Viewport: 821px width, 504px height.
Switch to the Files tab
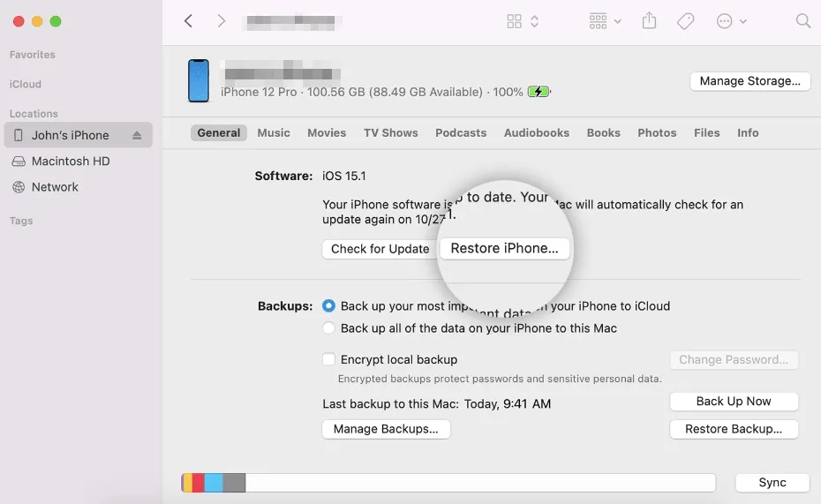coord(707,133)
